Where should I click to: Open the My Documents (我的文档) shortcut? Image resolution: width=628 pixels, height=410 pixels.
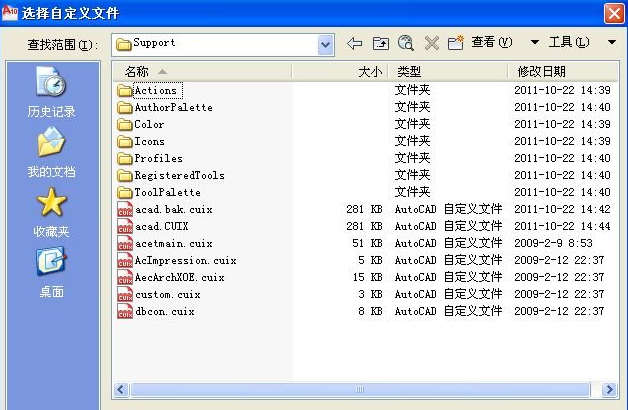[x=51, y=152]
